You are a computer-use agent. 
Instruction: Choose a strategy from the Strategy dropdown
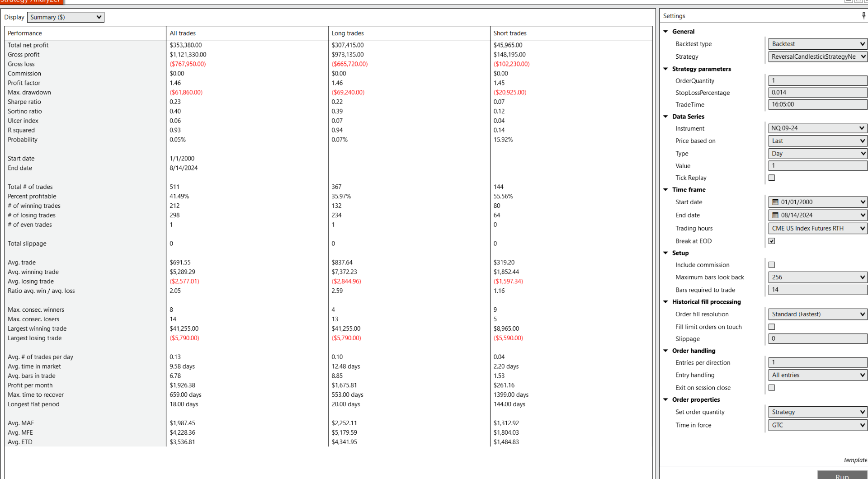818,56
